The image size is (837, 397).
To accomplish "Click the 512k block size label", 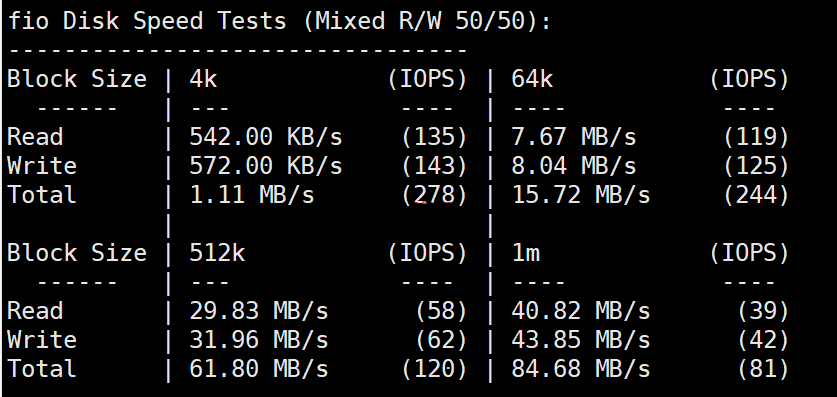I will click(x=217, y=252).
